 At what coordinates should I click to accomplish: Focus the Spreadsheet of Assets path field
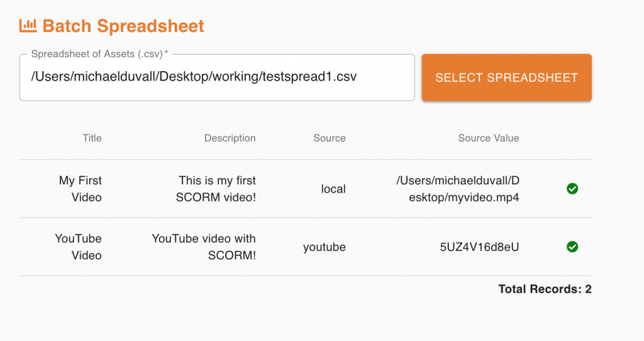tap(217, 77)
